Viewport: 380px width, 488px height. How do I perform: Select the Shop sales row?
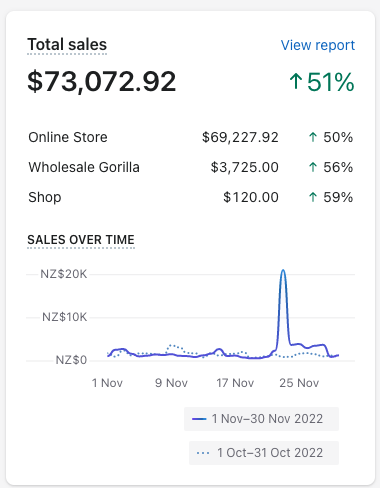coord(191,197)
